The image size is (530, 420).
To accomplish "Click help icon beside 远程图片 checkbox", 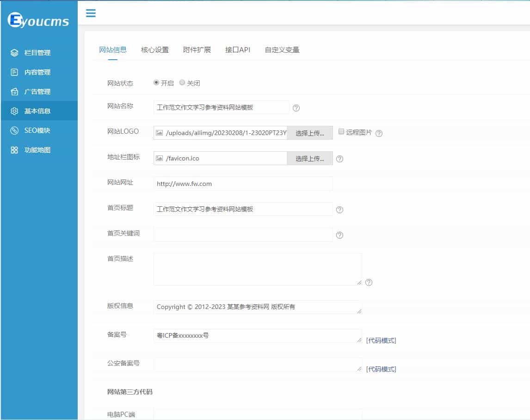I will coord(379,133).
